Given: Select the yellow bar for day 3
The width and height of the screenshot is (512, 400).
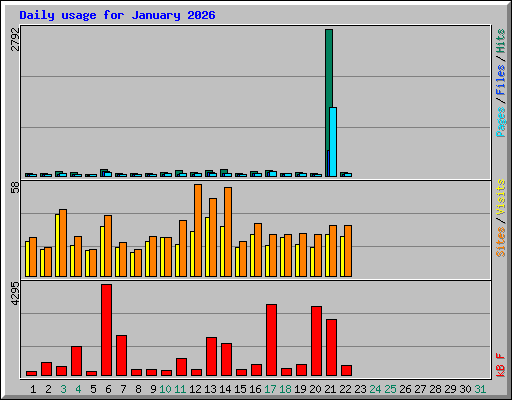Looking at the screenshot, I should (57, 245).
